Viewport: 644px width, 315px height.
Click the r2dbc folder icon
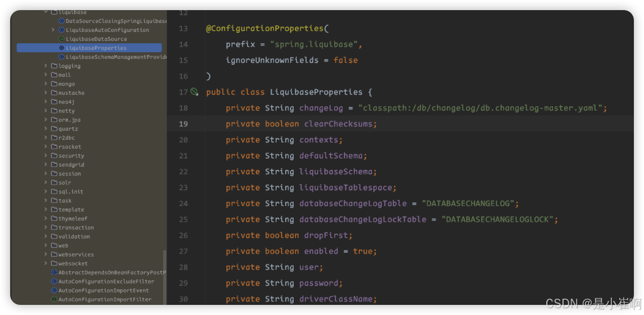point(54,138)
